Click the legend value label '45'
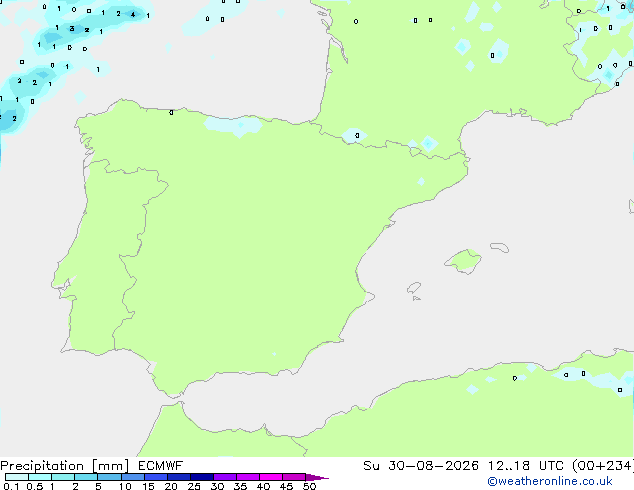The image size is (634, 490). coord(286,486)
